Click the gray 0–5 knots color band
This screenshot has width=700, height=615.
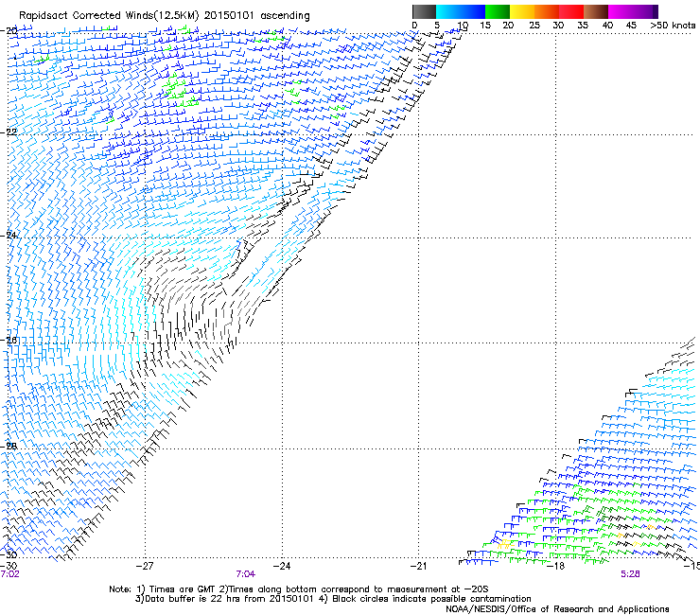(424, 11)
